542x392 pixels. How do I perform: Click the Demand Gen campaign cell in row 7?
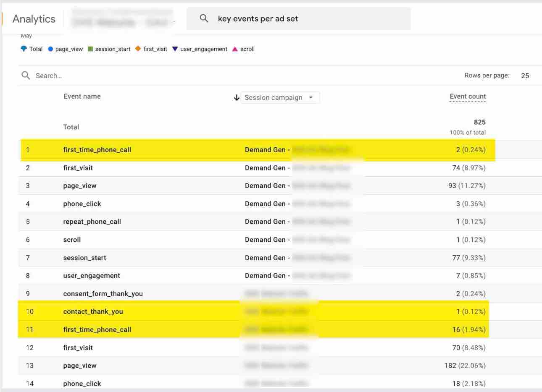tap(297, 258)
